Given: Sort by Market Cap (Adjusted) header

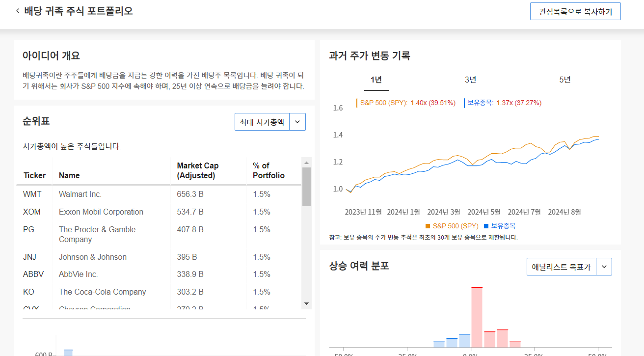Looking at the screenshot, I should [198, 170].
